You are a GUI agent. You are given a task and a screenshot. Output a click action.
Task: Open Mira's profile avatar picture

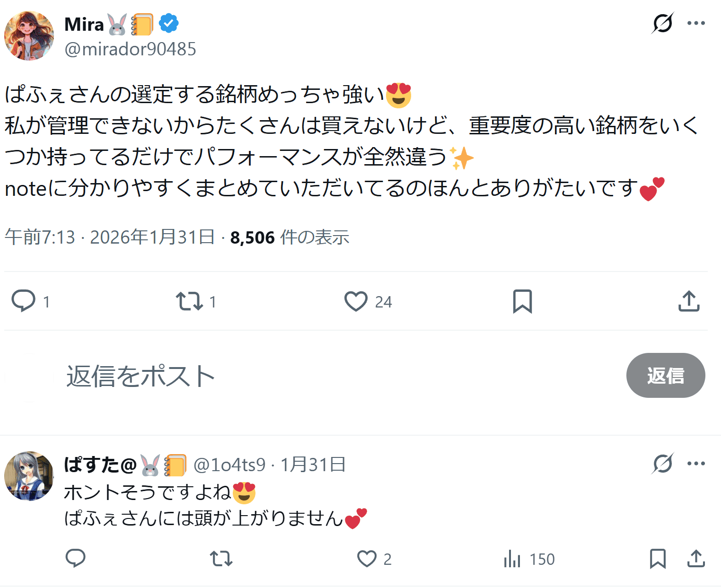(x=29, y=36)
